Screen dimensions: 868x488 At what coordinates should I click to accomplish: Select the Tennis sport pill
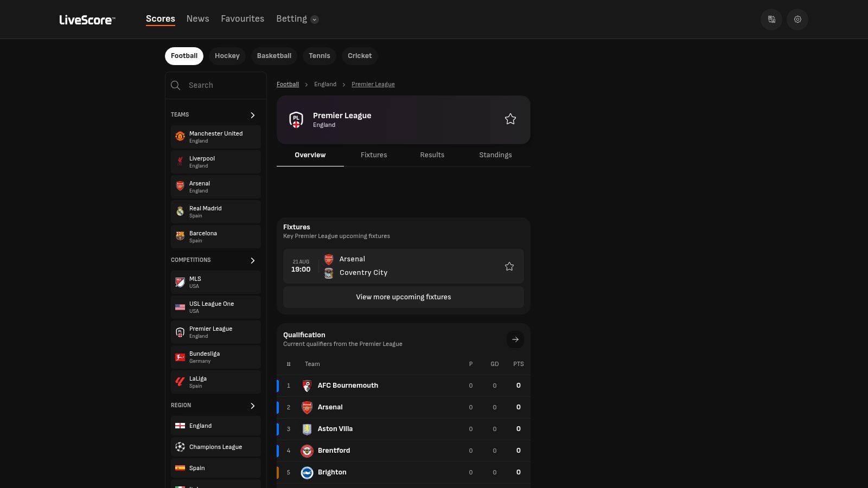pyautogui.click(x=320, y=56)
